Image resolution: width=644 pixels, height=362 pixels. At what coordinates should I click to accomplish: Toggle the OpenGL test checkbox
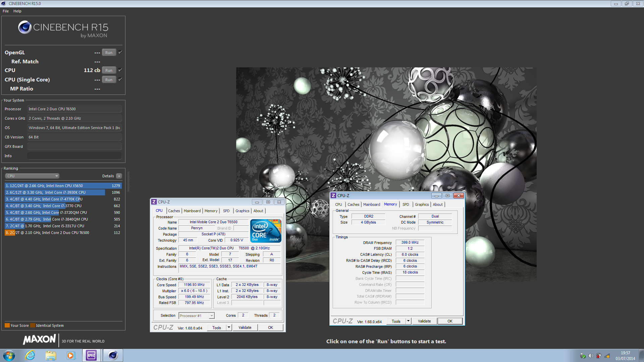(120, 52)
